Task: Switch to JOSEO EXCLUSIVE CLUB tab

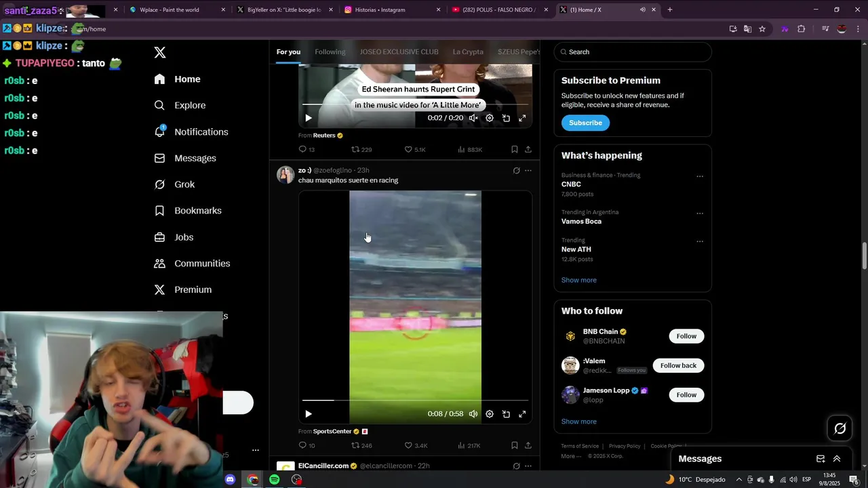Action: point(399,52)
